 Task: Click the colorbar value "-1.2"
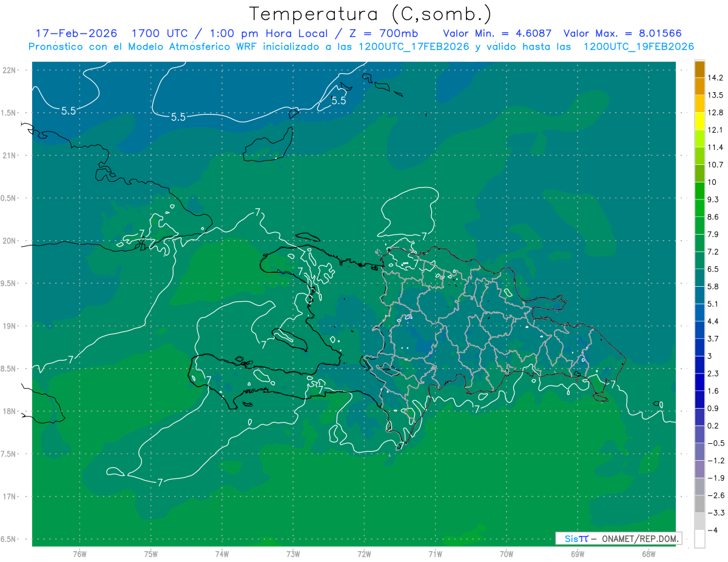coord(715,460)
